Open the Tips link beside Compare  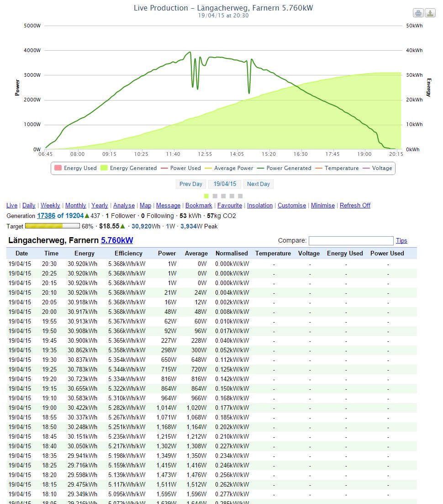pyautogui.click(x=401, y=241)
